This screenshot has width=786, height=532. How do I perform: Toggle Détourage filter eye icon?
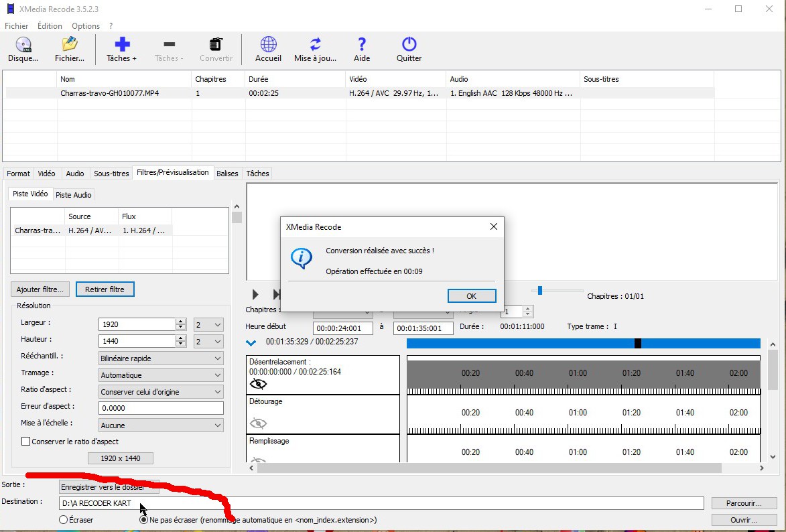(258, 423)
